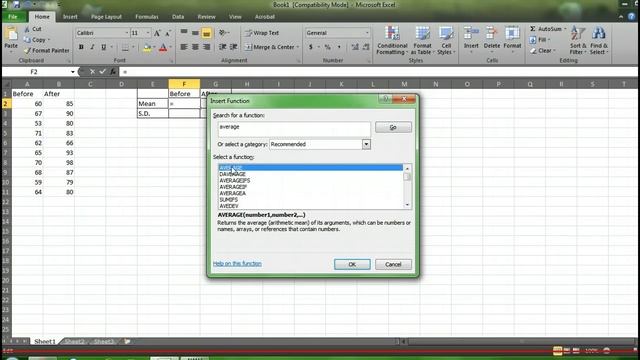Toggle Align Text Left

point(184,47)
